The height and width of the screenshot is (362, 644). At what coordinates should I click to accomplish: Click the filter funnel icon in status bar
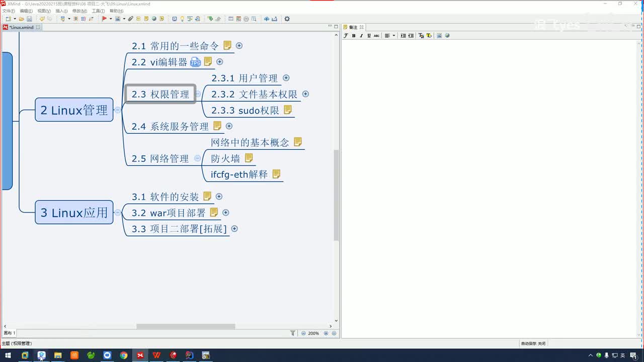293,333
